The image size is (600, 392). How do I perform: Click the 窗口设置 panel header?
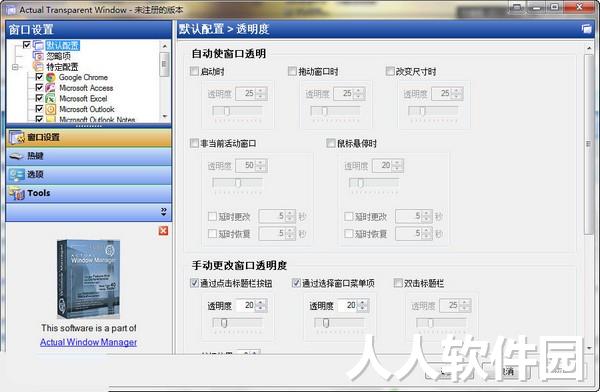pos(89,29)
